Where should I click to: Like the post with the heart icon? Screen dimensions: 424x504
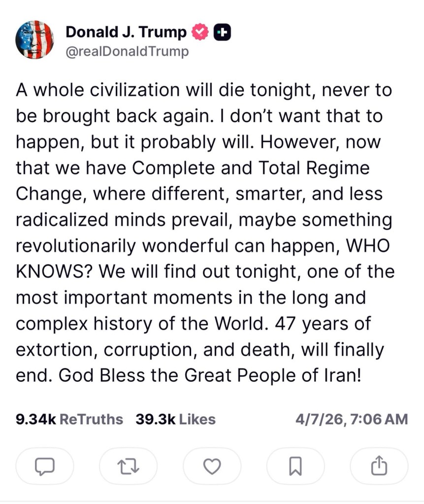coord(212,466)
